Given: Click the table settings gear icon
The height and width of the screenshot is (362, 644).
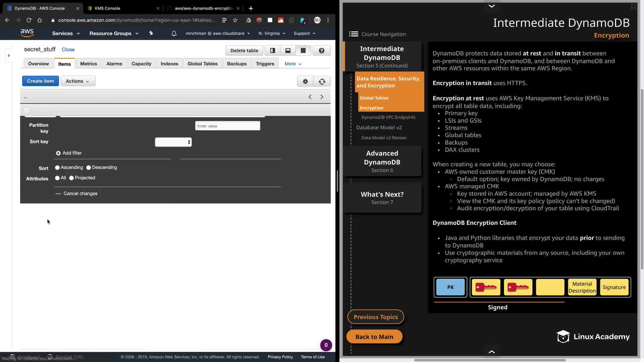Looking at the screenshot, I should 305,81.
